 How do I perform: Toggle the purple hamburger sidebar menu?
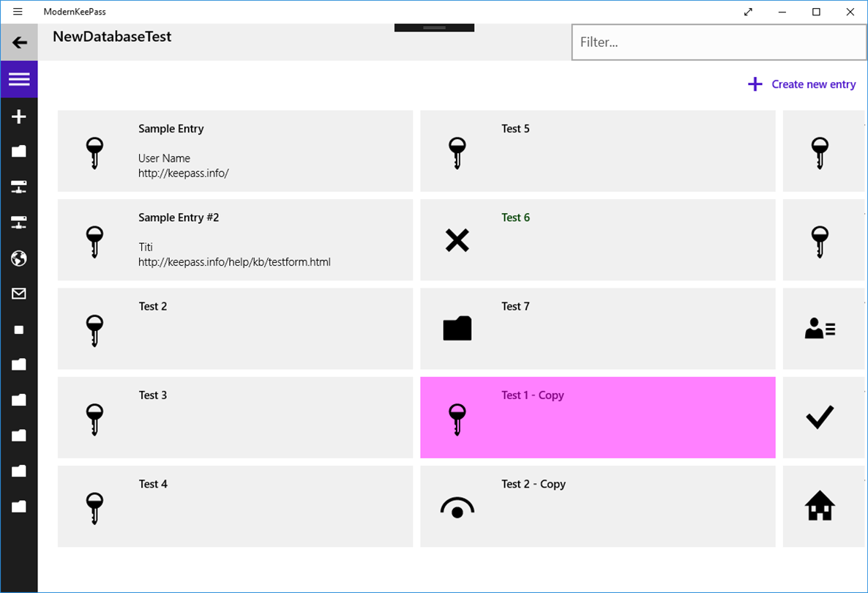(x=19, y=79)
